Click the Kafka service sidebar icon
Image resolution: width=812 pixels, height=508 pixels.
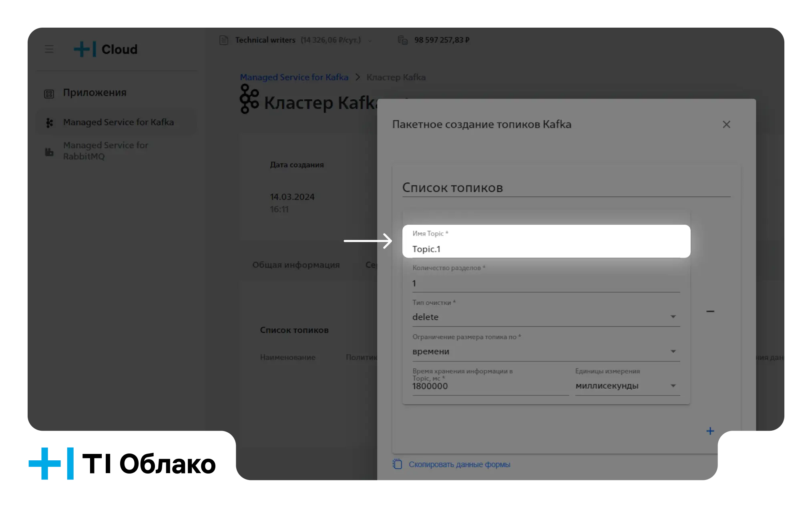[49, 123]
